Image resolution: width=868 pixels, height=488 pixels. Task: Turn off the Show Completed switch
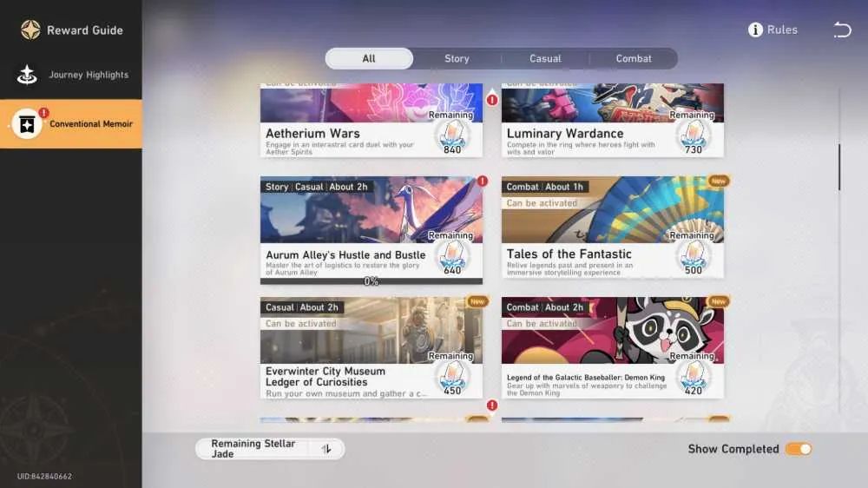(799, 449)
